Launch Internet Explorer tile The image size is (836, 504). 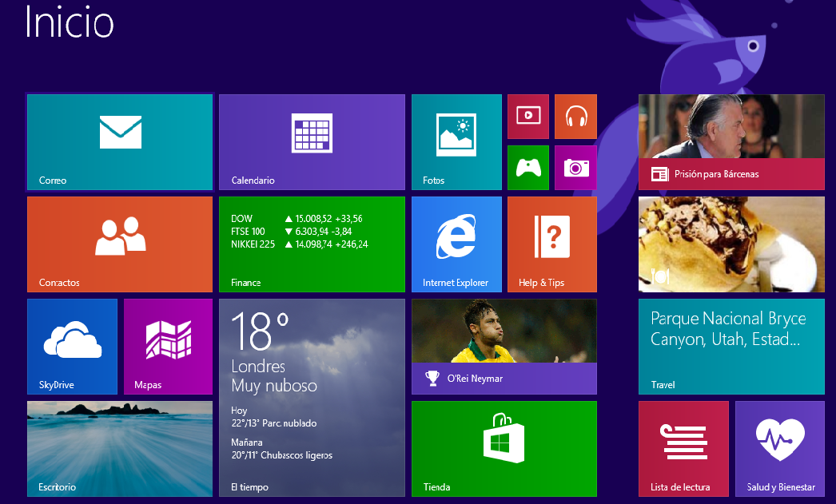tap(456, 244)
